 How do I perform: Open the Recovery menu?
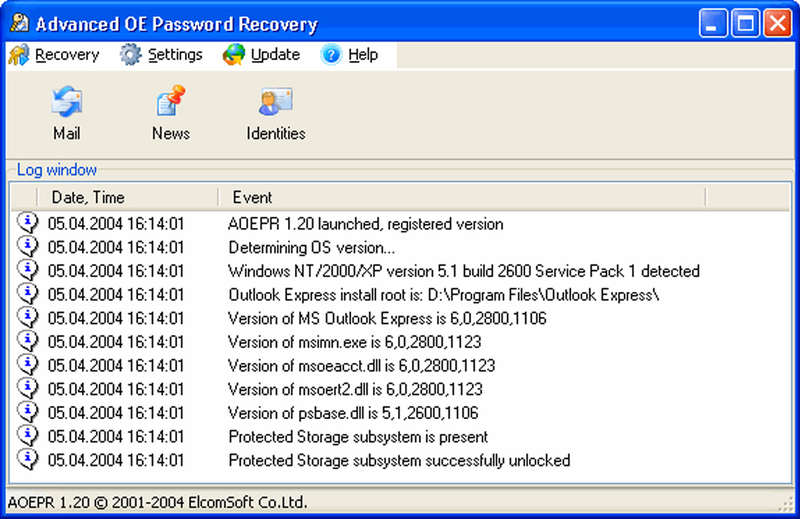pos(67,55)
